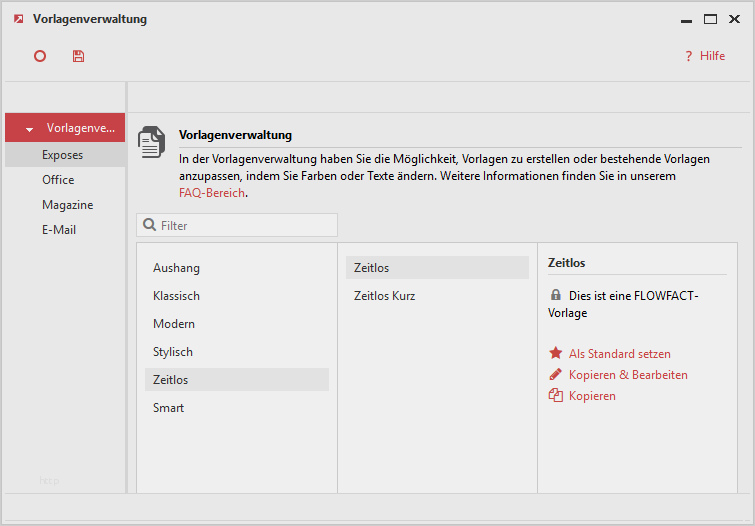Select the Modern template group

(174, 324)
